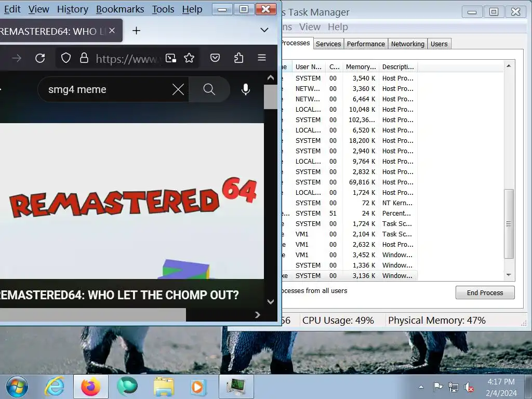Clear the 'smg4 meme' search text
532x399 pixels.
coord(178,89)
